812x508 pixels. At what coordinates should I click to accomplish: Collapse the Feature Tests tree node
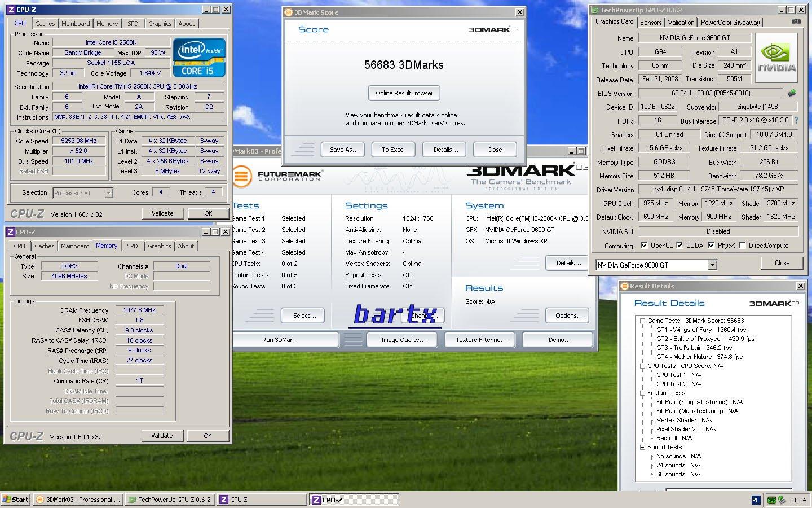[x=642, y=393]
